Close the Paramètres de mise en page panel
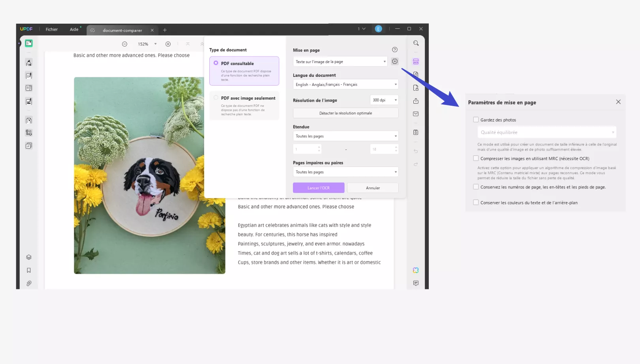640x364 pixels. [x=618, y=102]
